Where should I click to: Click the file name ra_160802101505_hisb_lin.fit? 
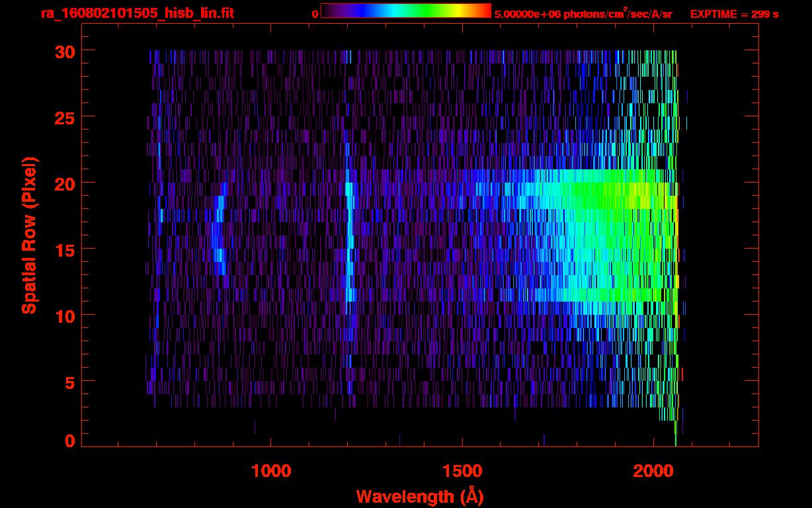click(137, 13)
